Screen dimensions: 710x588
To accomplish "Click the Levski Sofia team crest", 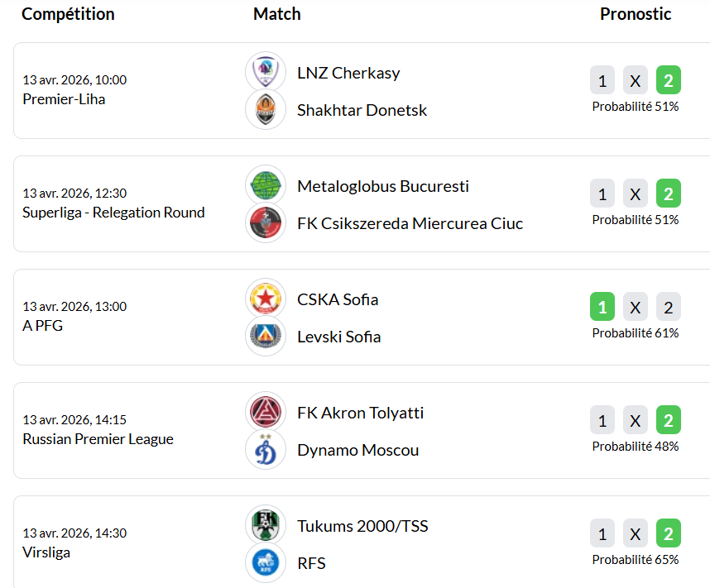I will pos(266,336).
